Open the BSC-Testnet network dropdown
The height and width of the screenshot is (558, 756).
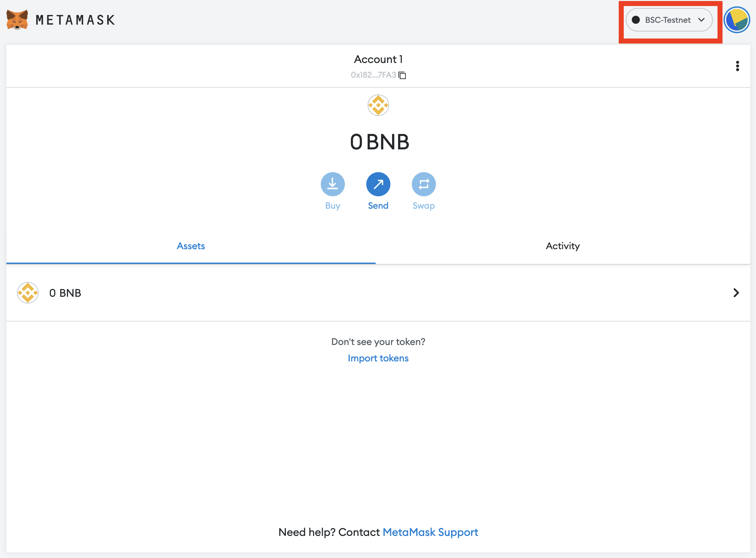669,20
